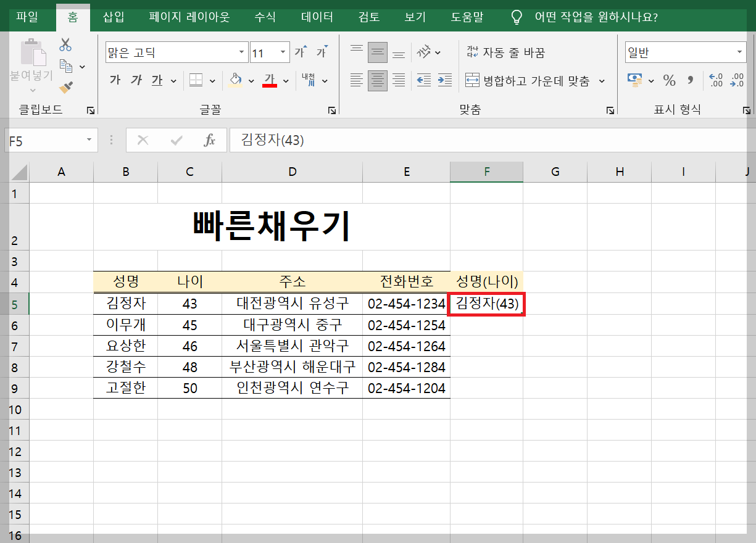The height and width of the screenshot is (543, 756).
Task: Open the 맑은 고딕 font dropdown
Action: point(242,52)
